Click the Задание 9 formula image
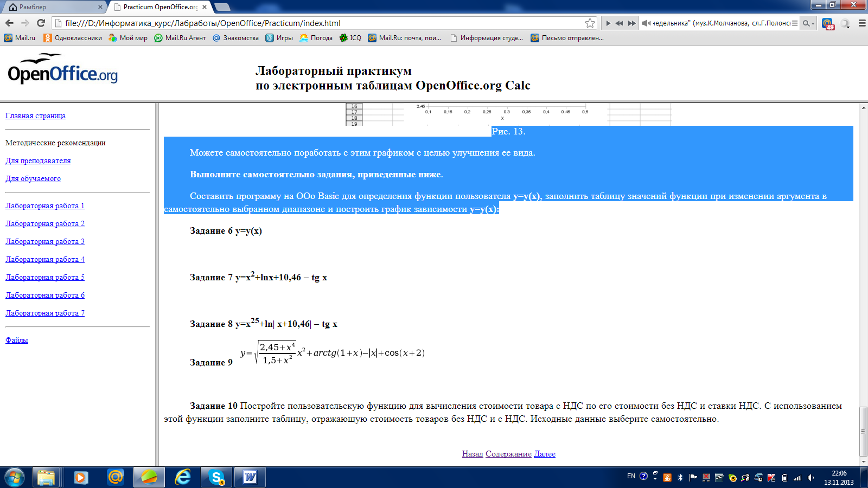The image size is (868, 488). [x=333, y=352]
